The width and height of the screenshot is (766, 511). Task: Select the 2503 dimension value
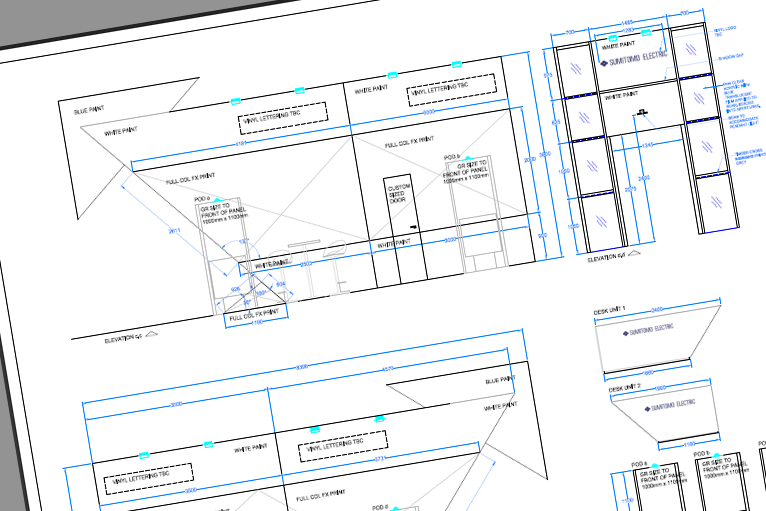[x=306, y=264]
